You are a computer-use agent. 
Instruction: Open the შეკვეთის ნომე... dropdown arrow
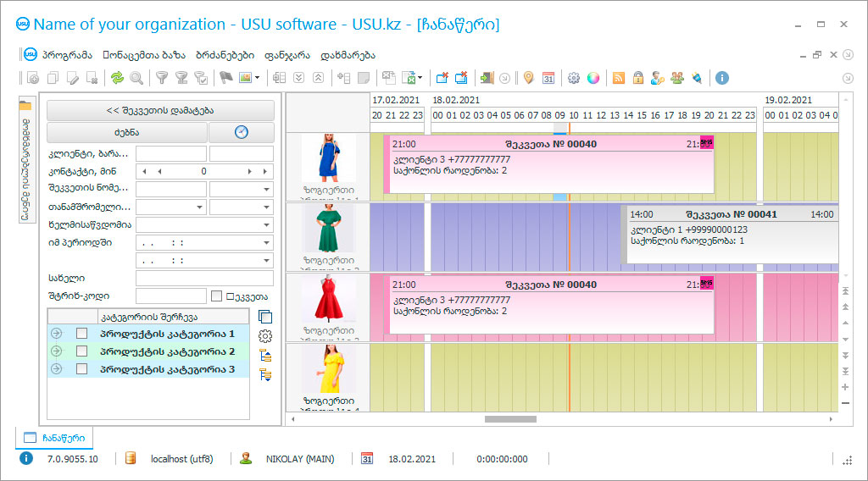coord(266,189)
